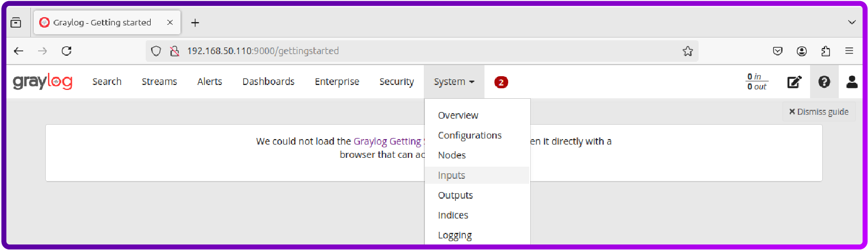Open the Alerts section

click(x=210, y=82)
